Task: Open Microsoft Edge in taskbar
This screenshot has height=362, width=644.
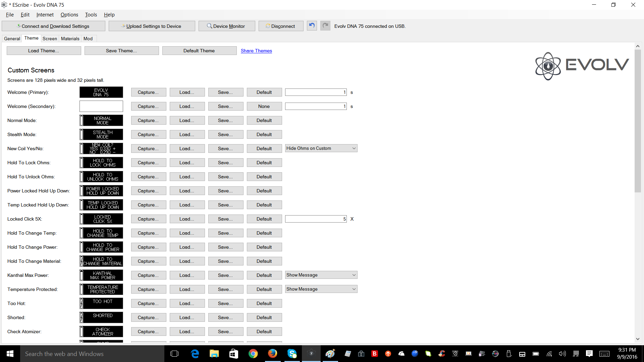Action: pyautogui.click(x=195, y=354)
